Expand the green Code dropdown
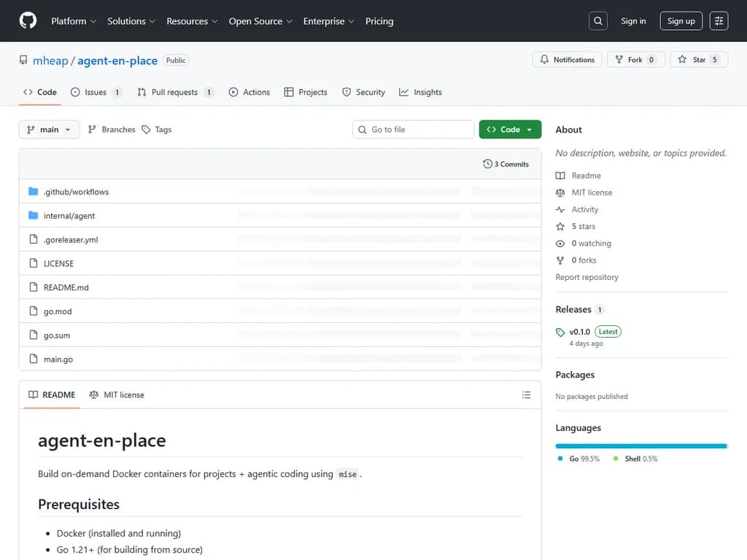This screenshot has height=560, width=747. pos(510,128)
